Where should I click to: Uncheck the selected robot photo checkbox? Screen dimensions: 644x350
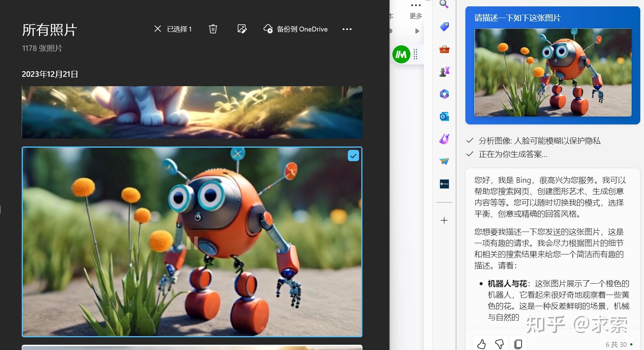click(x=353, y=155)
